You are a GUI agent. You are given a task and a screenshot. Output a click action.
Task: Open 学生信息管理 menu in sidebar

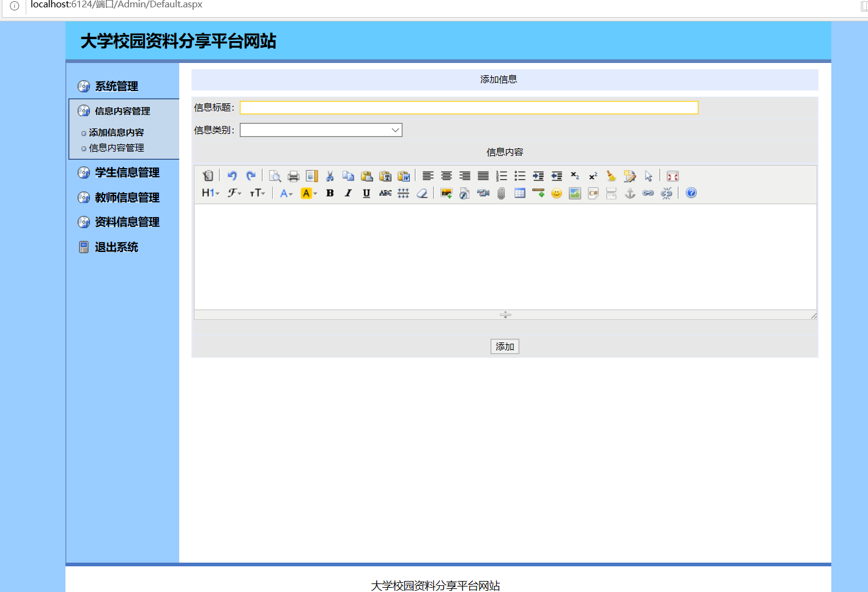(127, 173)
